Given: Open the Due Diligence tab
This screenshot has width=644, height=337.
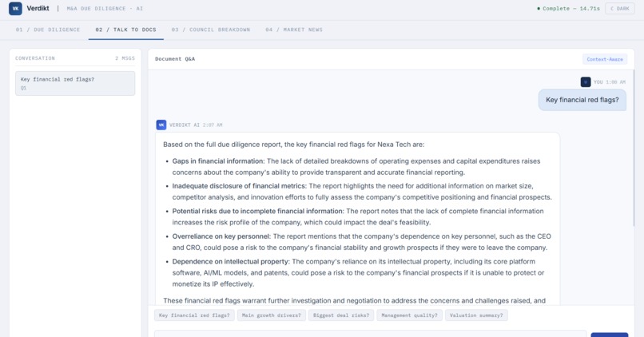Looking at the screenshot, I should tap(48, 30).
